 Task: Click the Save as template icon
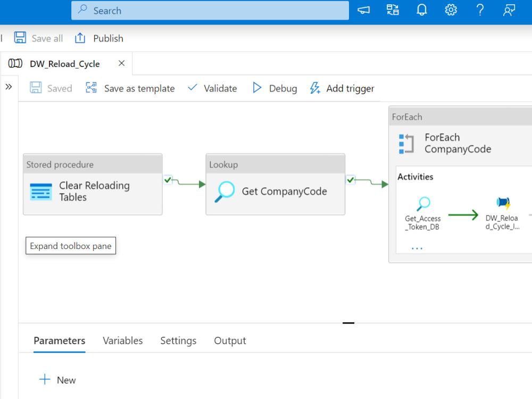tap(92, 88)
